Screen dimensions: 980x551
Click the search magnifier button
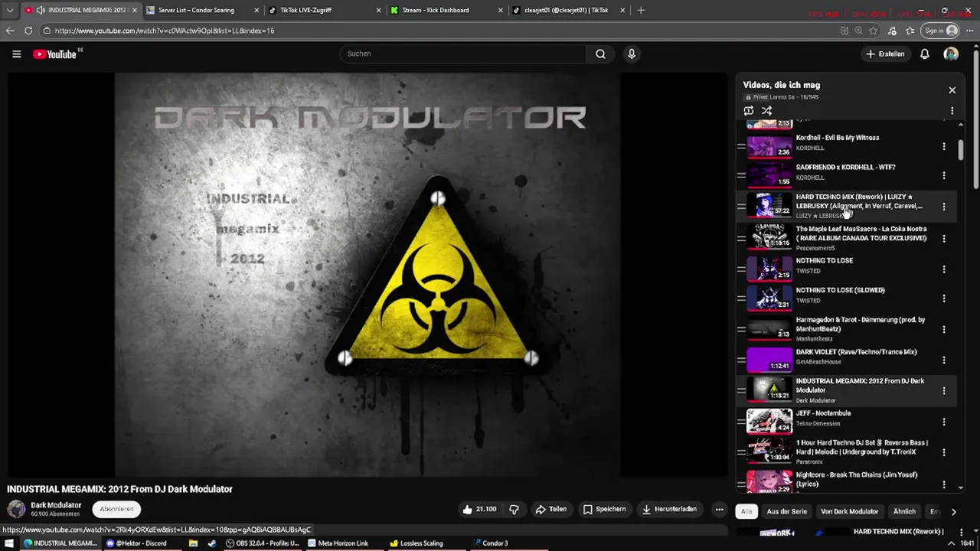coord(600,54)
